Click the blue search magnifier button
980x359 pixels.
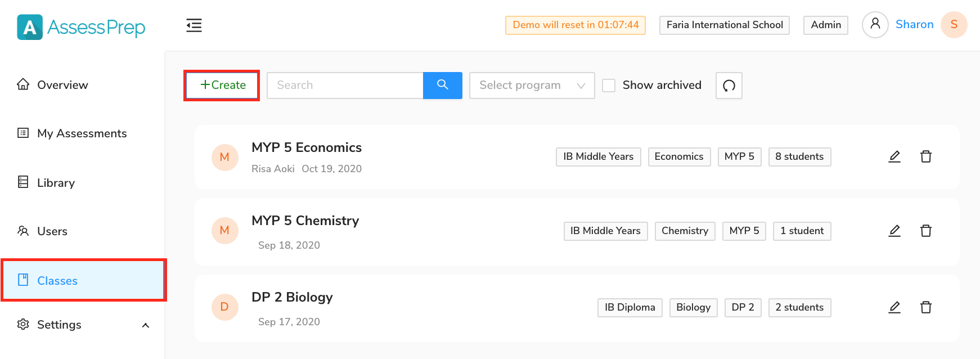point(443,85)
